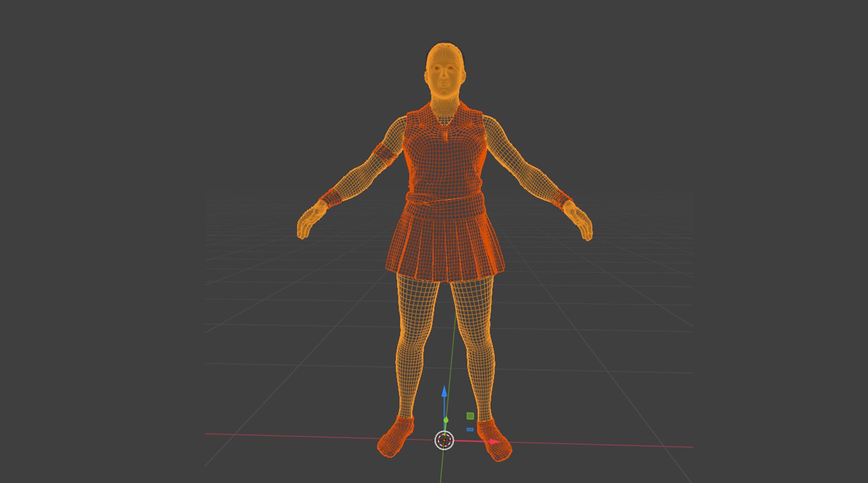Select the pleated skirt mesh

click(445, 246)
